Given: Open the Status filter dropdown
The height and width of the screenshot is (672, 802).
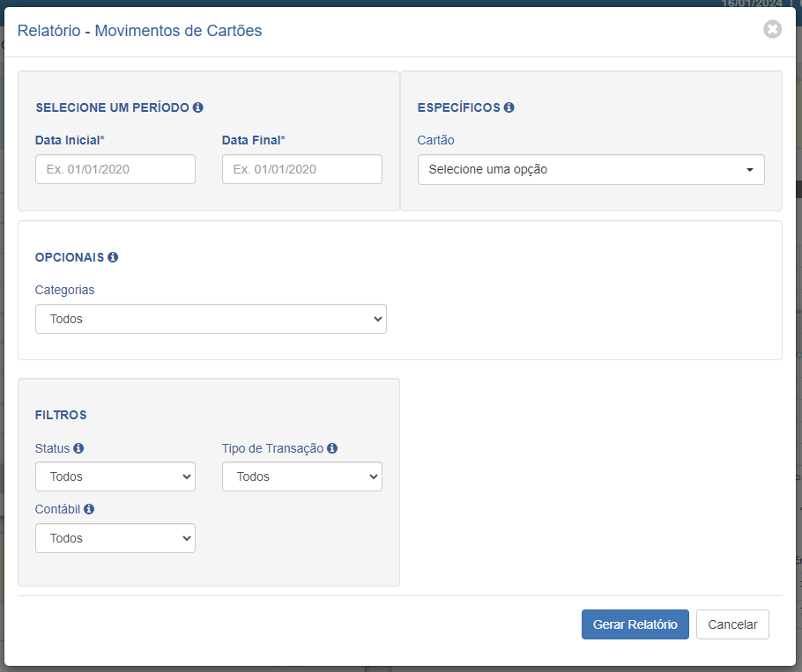Looking at the screenshot, I should (x=115, y=476).
